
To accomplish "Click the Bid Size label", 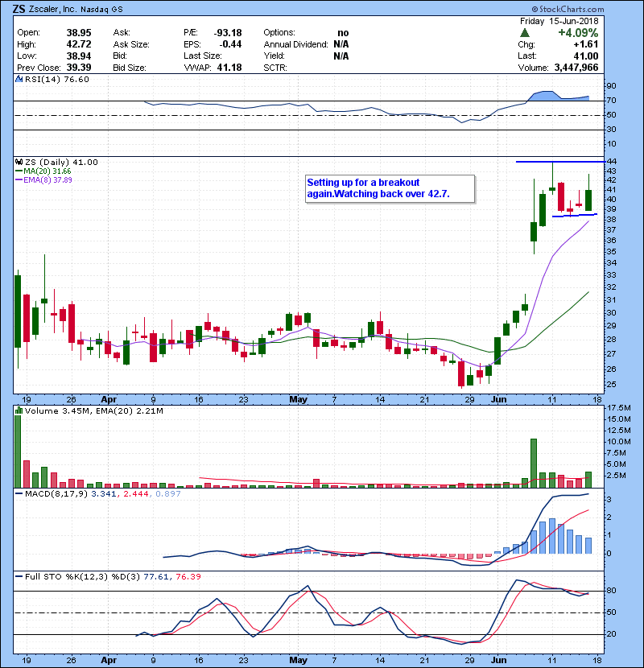I will (x=130, y=68).
